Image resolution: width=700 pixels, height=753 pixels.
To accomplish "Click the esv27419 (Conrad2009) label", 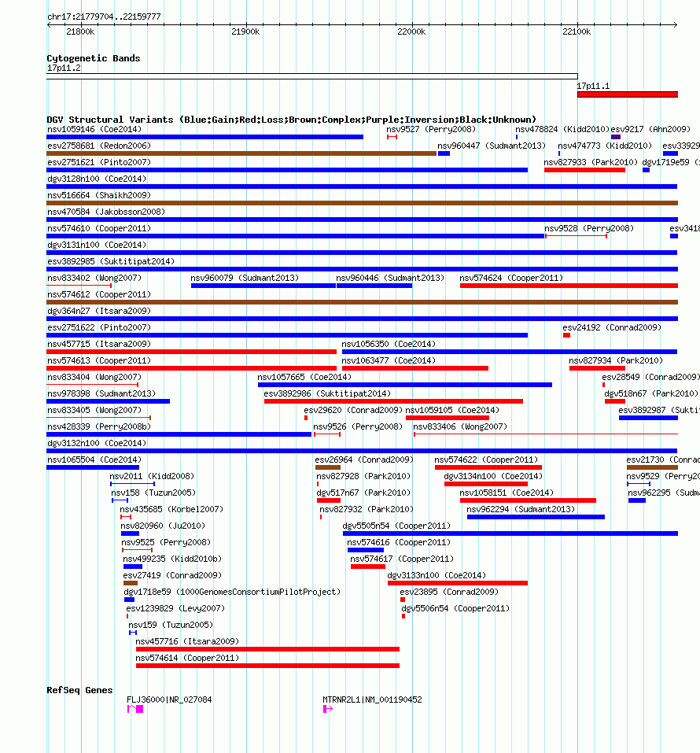I will 172,575.
